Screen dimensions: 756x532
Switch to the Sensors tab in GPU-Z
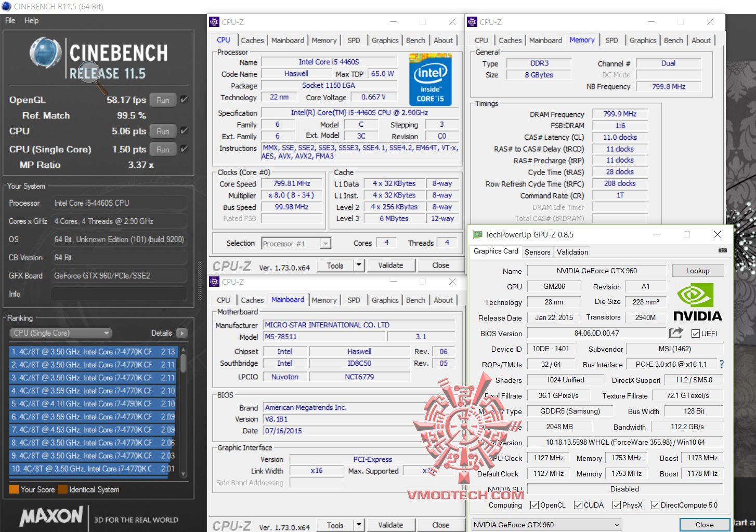(537, 252)
